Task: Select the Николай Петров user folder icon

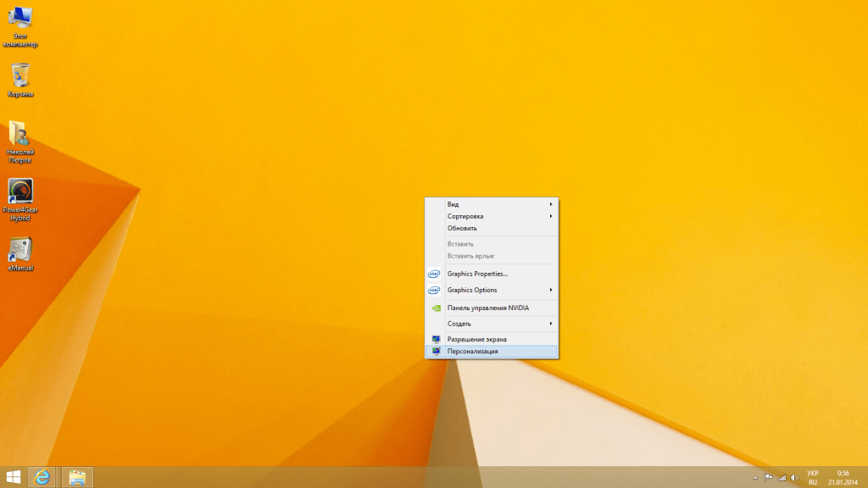Action: coord(20,134)
